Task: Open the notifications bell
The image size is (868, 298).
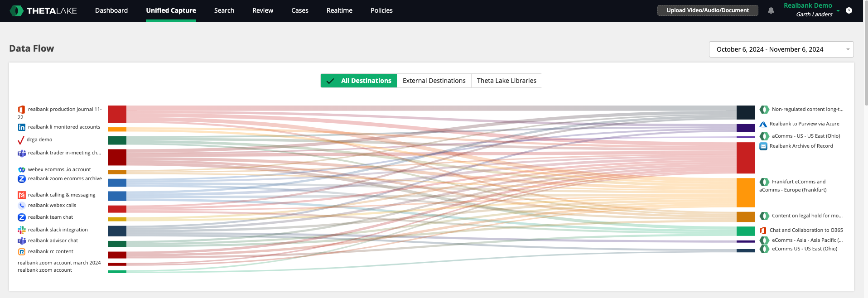Action: [x=771, y=10]
